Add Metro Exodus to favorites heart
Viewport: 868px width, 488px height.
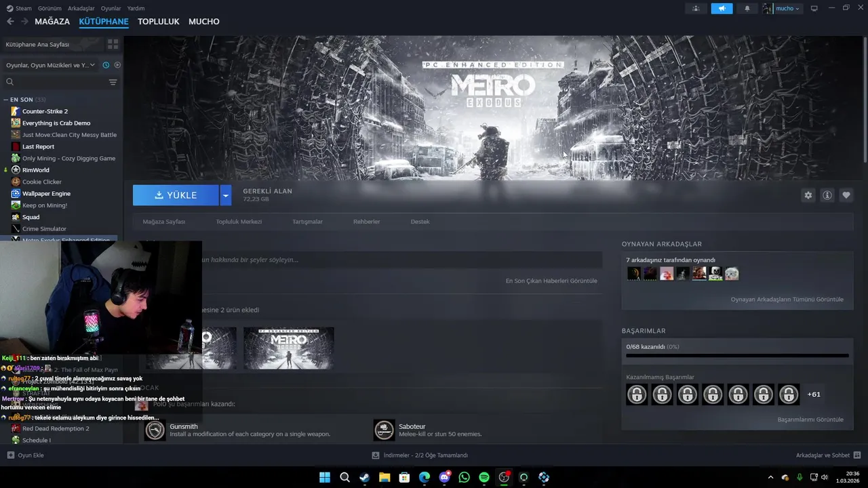(x=846, y=195)
